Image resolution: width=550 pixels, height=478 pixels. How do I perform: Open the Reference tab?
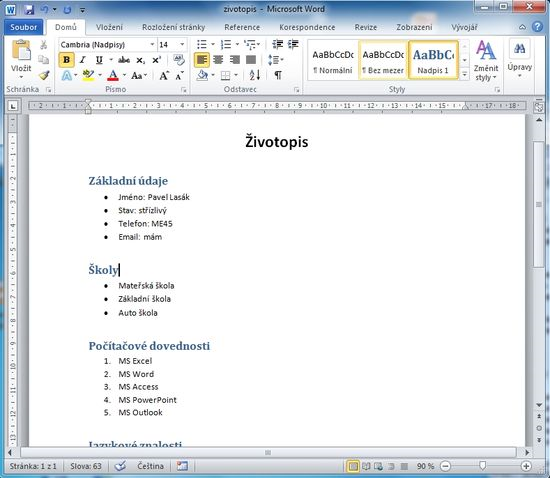tap(242, 27)
